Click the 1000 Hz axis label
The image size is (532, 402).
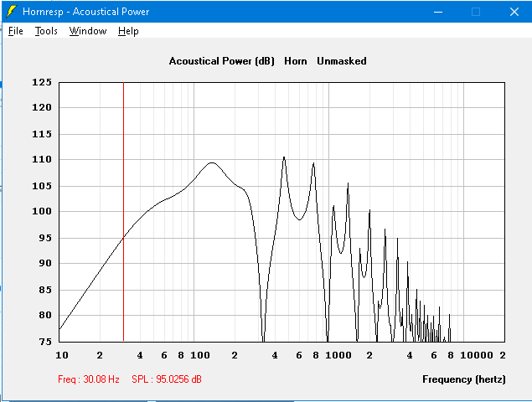point(338,355)
